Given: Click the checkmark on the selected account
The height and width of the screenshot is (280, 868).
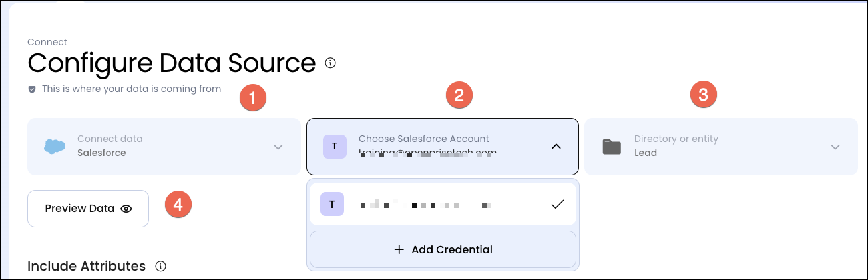Looking at the screenshot, I should click(x=558, y=204).
